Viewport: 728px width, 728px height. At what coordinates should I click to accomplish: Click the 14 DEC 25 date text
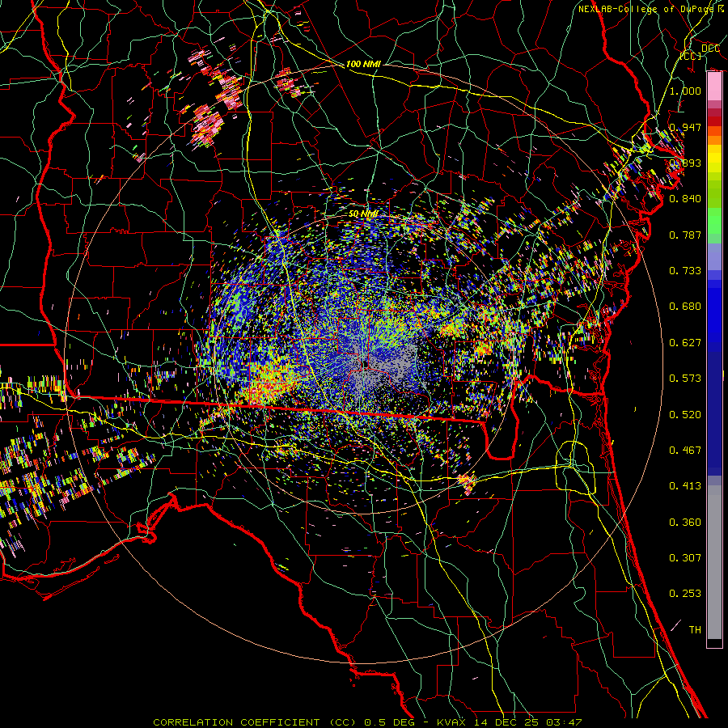pos(507,722)
